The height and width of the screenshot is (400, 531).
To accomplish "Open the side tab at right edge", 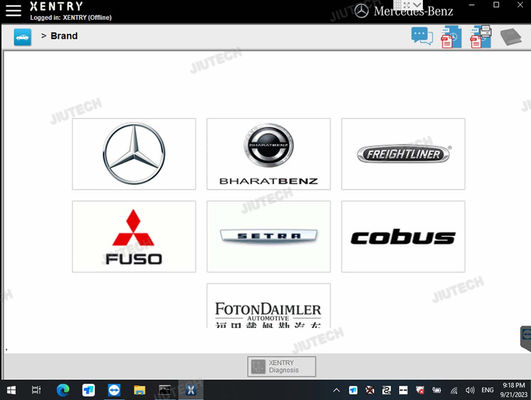I will [526, 338].
